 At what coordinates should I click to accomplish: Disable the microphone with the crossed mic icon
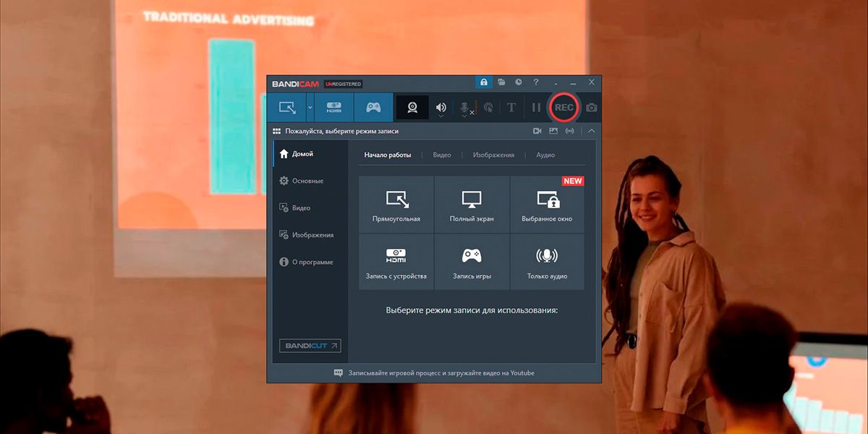click(464, 107)
